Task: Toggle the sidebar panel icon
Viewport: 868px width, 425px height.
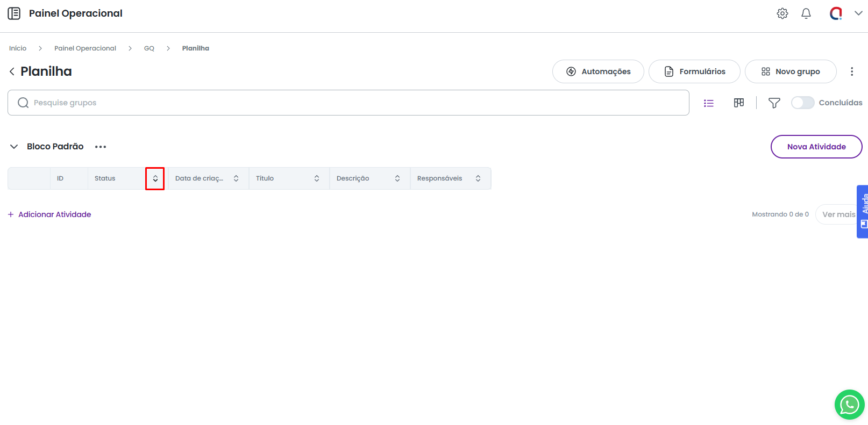Action: click(x=14, y=13)
